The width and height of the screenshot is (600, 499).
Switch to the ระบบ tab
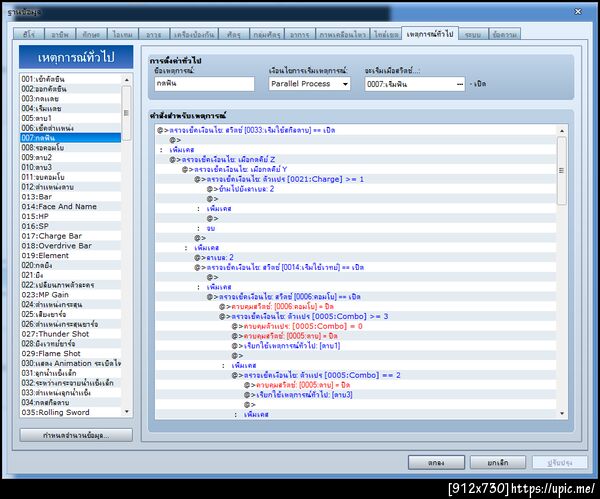pyautogui.click(x=473, y=34)
